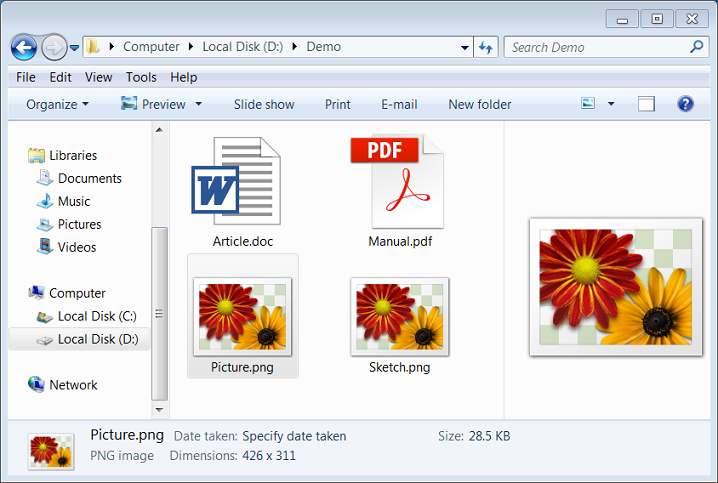Create a New folder
Image resolution: width=718 pixels, height=483 pixels.
click(480, 104)
